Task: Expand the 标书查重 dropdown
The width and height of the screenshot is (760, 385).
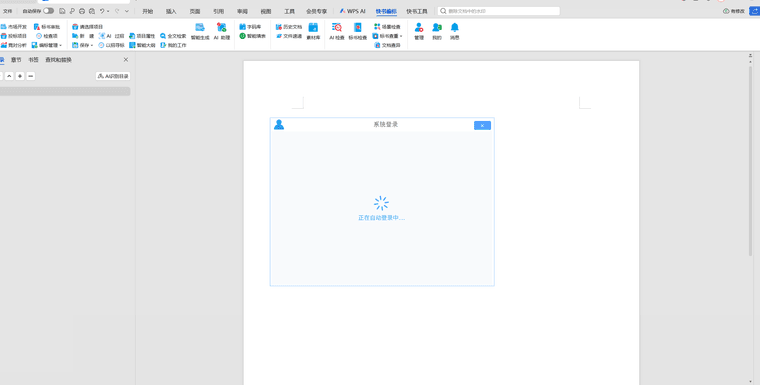Action: pos(401,36)
